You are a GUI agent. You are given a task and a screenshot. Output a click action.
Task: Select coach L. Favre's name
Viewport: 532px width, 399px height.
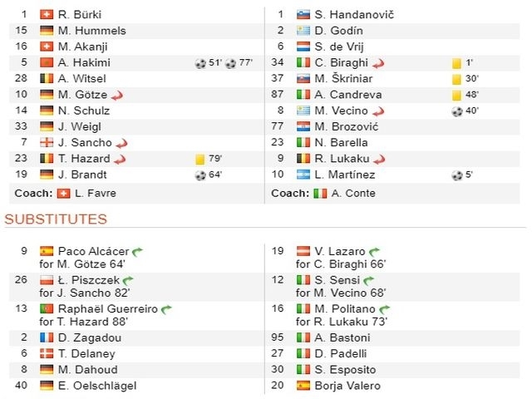[96, 194]
